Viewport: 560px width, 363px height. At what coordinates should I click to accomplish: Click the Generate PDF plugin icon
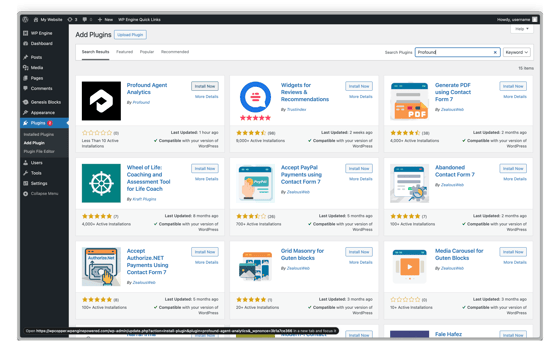click(x=409, y=101)
